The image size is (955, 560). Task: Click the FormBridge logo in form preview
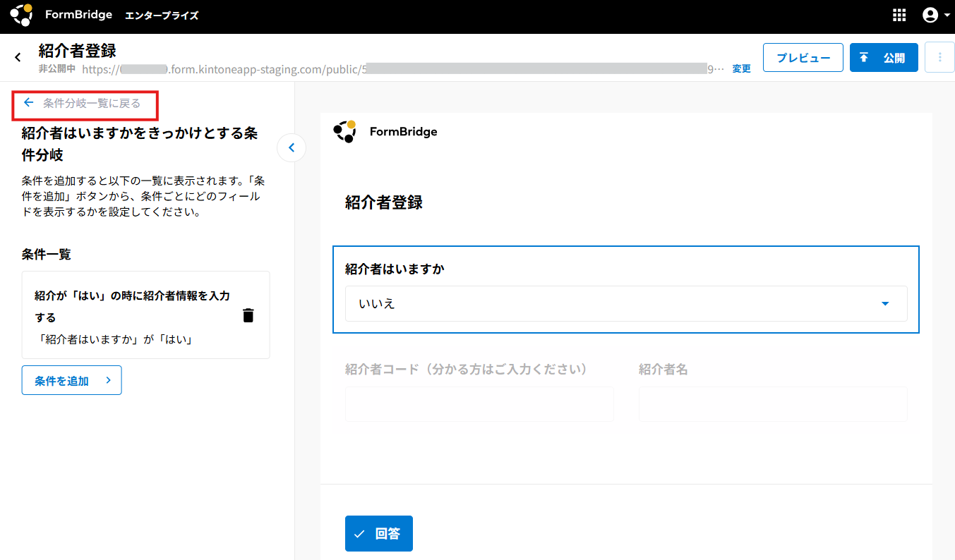pyautogui.click(x=344, y=131)
